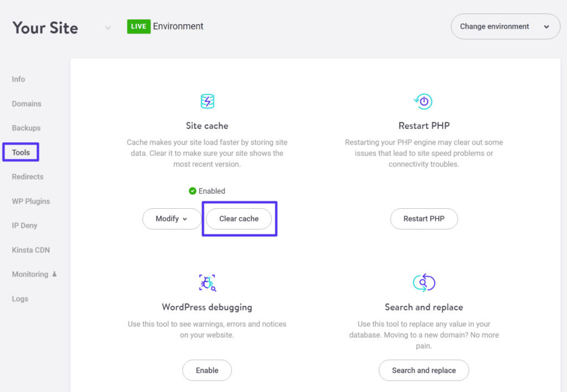Open the Your Site site selector chevron
The image size is (567, 392).
click(107, 27)
